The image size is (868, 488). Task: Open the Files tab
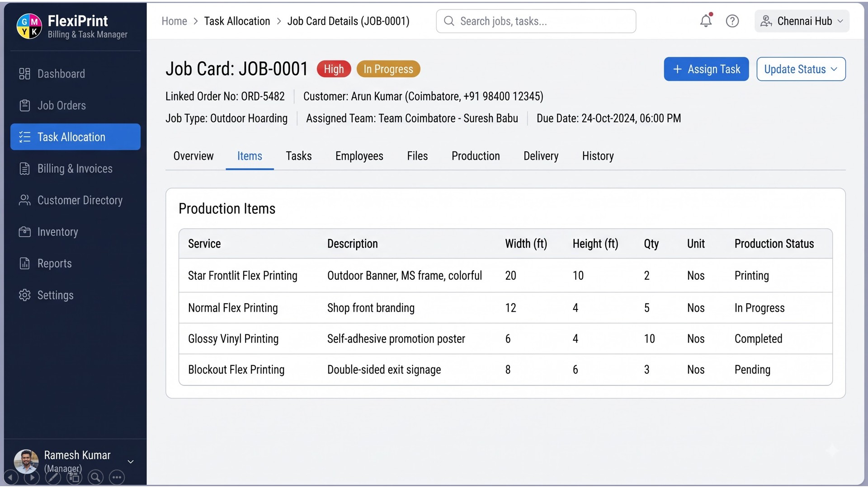click(x=417, y=156)
